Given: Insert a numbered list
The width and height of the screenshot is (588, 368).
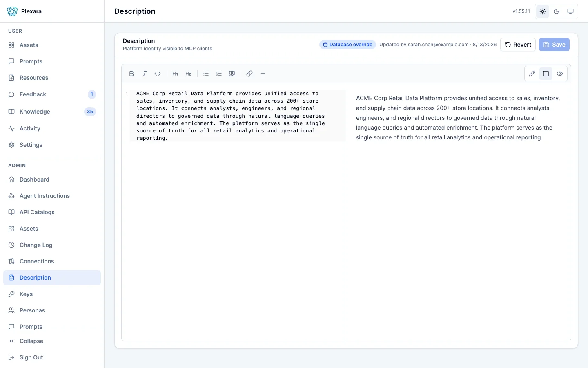Looking at the screenshot, I should coord(219,74).
